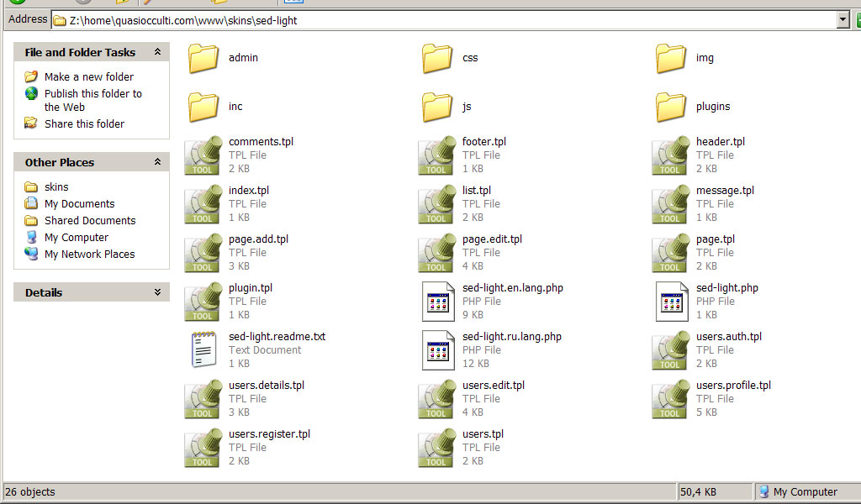Select the comments.tpl file icon
861x504 pixels.
(x=203, y=156)
